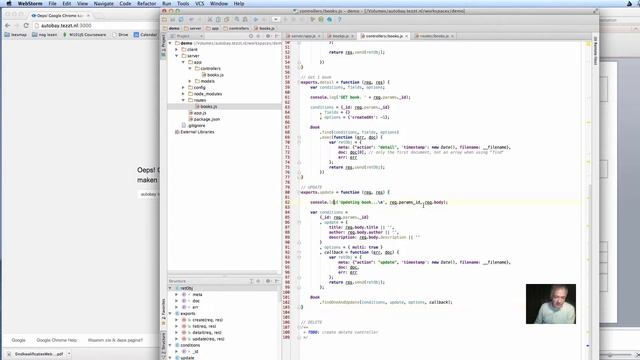Open the Apple menu icon
Viewport: 640px width, 360px height.
(9, 3)
